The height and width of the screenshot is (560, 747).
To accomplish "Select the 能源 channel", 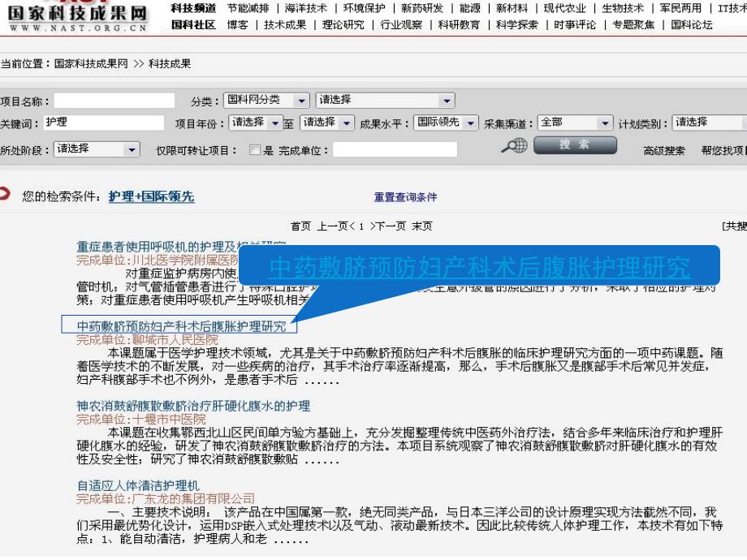I will click(470, 8).
